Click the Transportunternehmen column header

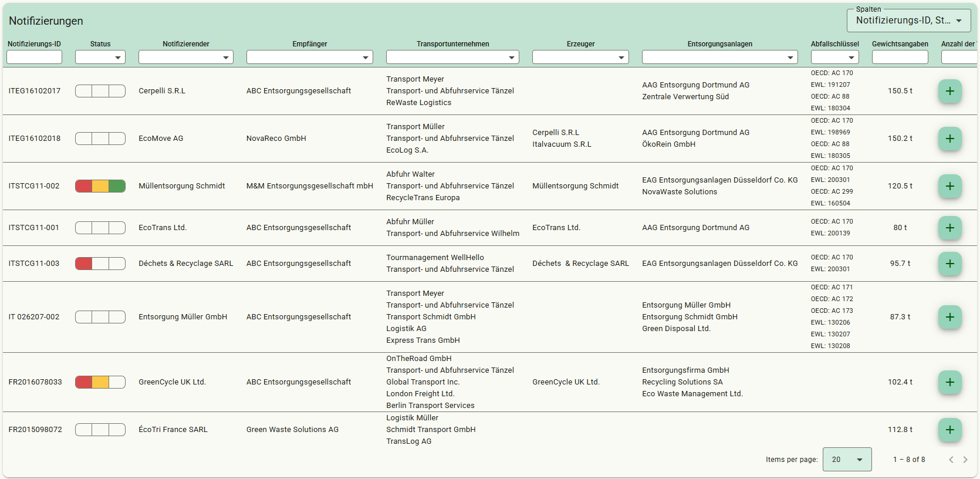tap(452, 44)
